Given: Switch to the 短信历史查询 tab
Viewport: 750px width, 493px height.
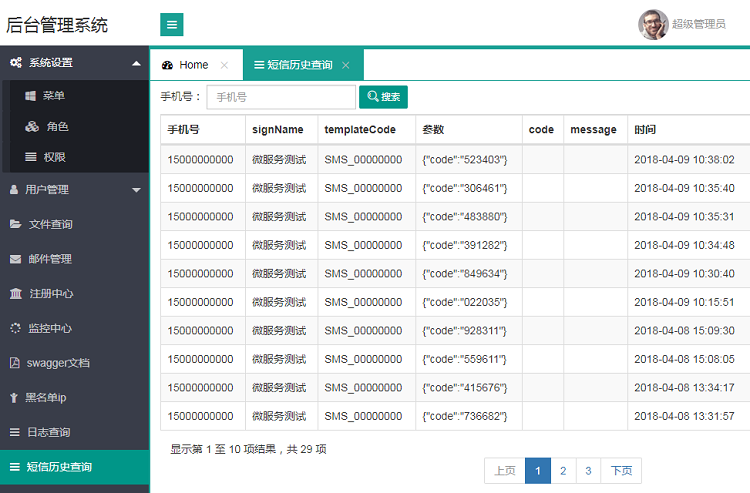Looking at the screenshot, I should pyautogui.click(x=303, y=65).
